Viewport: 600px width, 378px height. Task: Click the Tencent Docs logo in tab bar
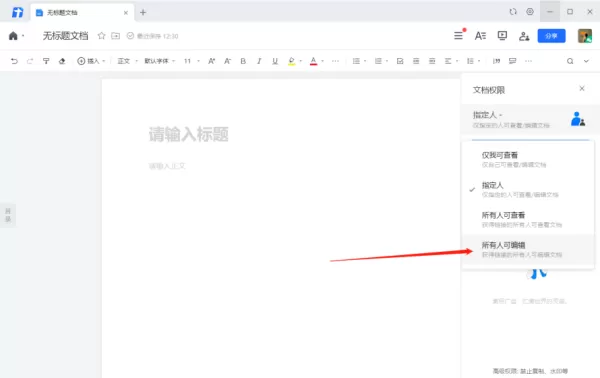click(17, 12)
